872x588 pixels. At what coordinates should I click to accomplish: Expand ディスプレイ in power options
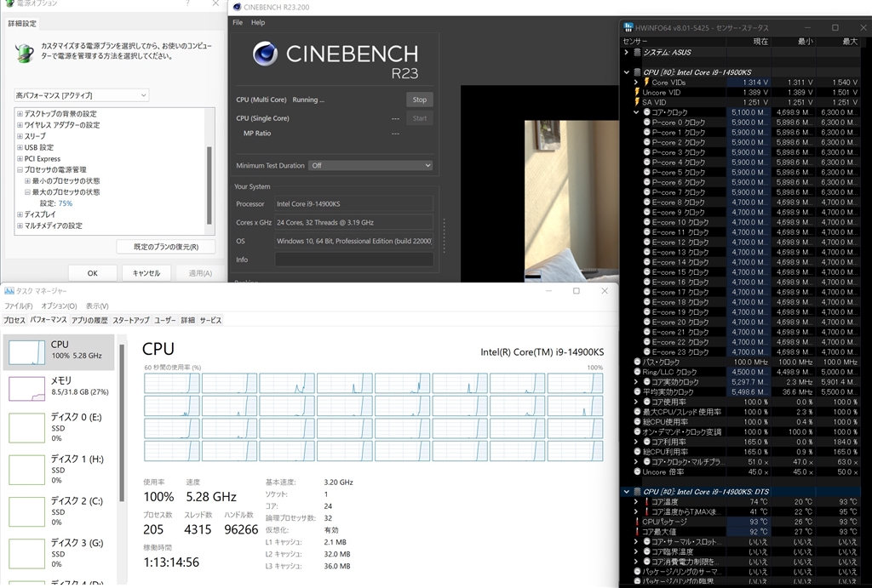pos(20,214)
